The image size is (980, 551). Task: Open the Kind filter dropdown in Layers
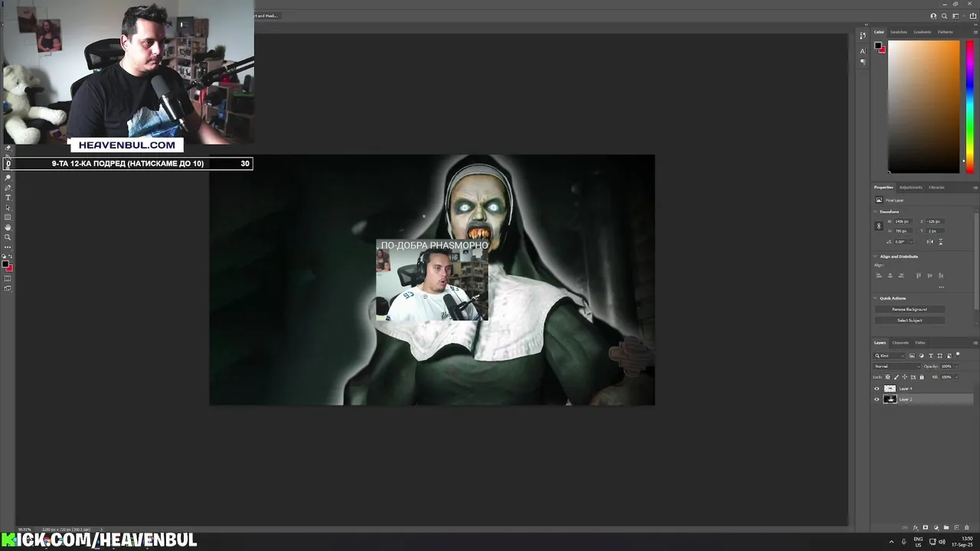(889, 356)
